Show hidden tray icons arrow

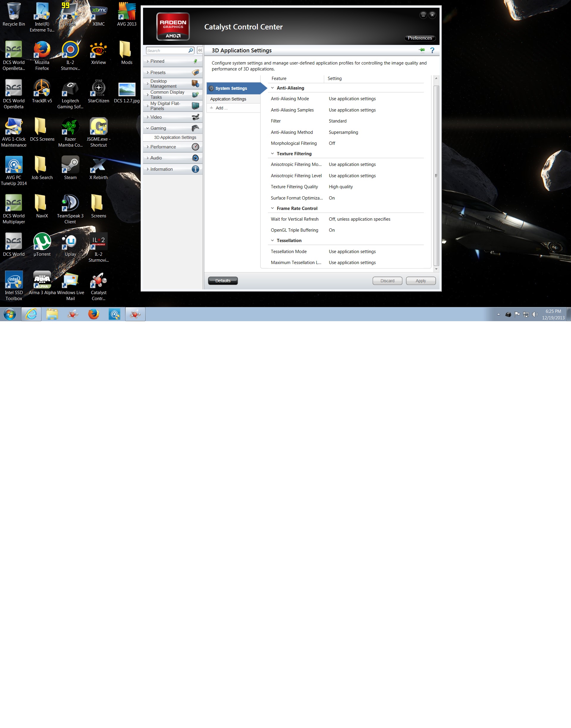pyautogui.click(x=498, y=314)
